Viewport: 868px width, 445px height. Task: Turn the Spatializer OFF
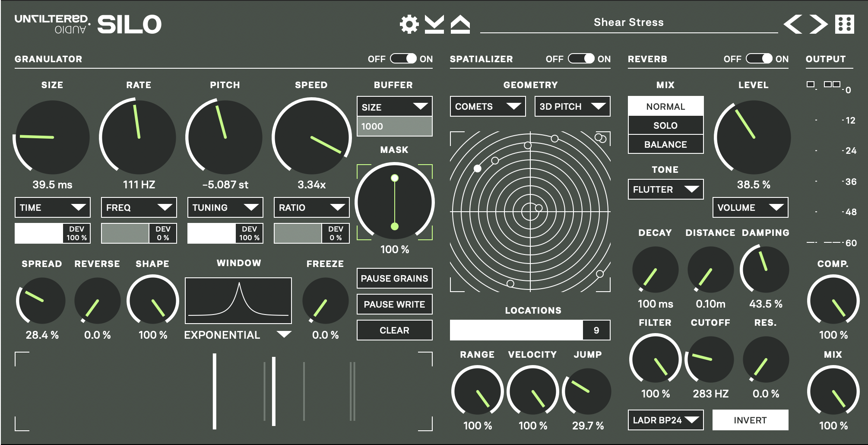pos(581,59)
